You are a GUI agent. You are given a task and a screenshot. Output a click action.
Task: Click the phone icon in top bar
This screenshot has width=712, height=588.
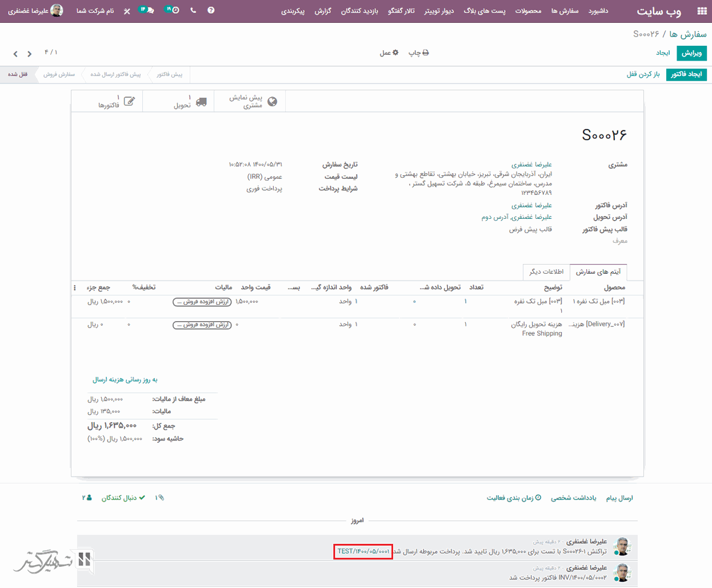193,10
